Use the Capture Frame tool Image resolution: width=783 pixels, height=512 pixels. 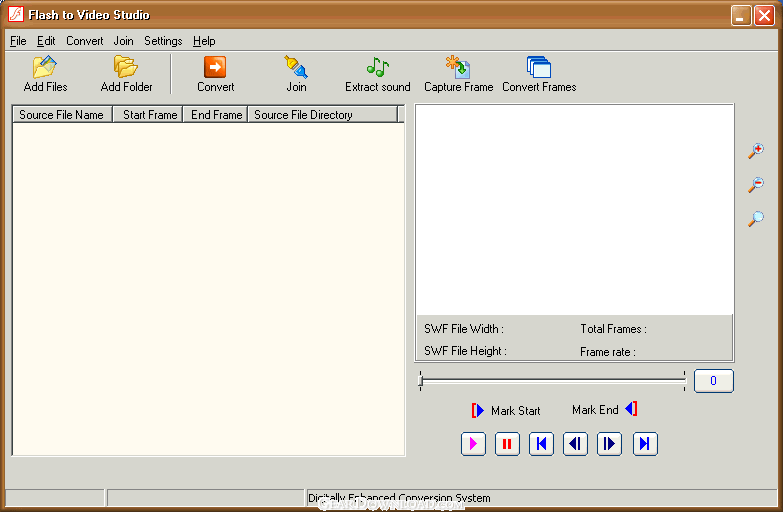coord(458,68)
